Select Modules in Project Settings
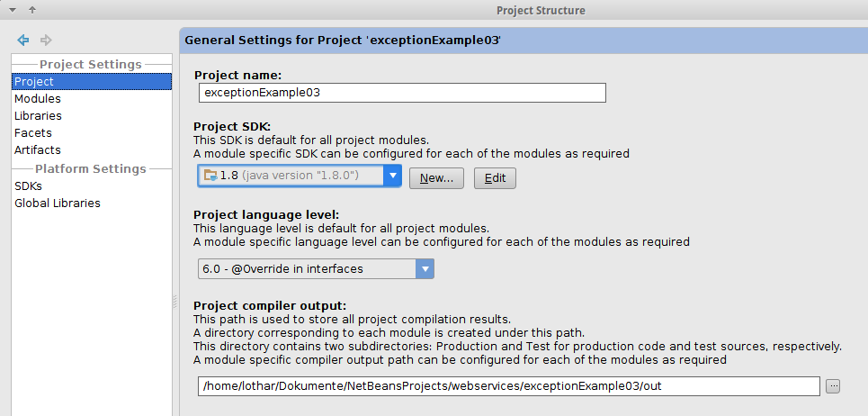 pos(38,99)
